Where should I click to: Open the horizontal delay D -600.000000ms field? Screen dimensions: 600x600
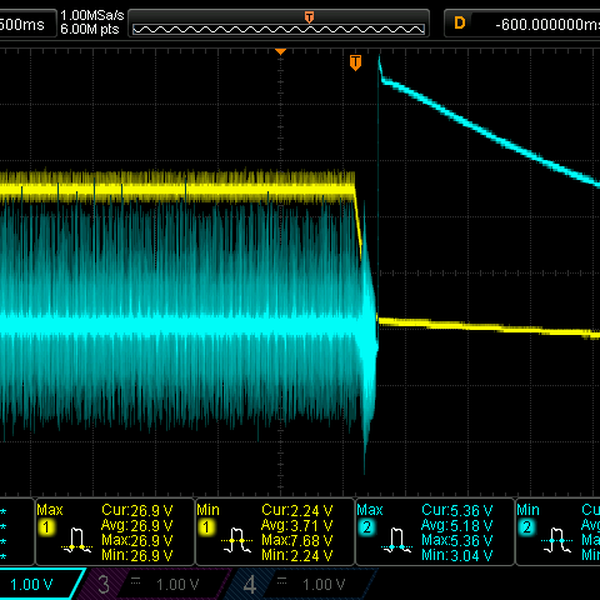(522, 24)
